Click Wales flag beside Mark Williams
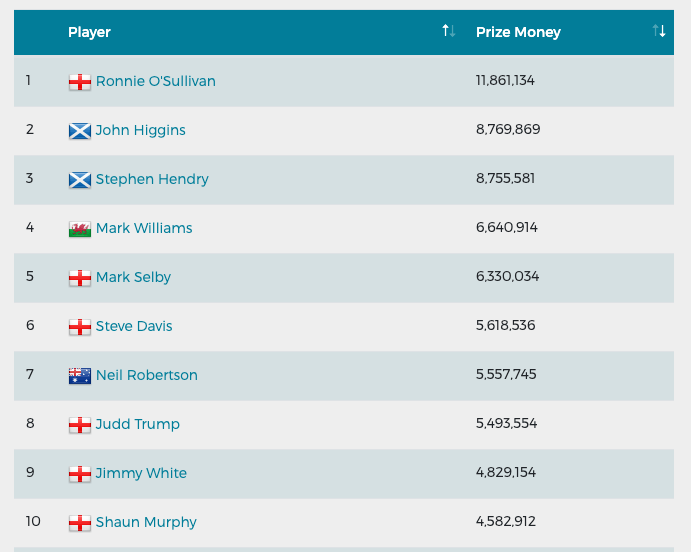Image resolution: width=691 pixels, height=552 pixels. click(x=80, y=229)
